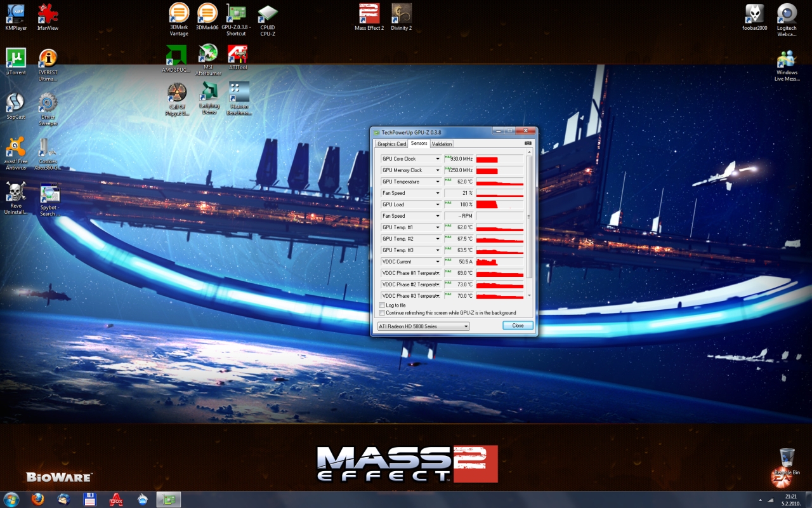Viewport: 812px width, 508px height.
Task: Switch to the Graphics Card tab
Action: pos(391,144)
